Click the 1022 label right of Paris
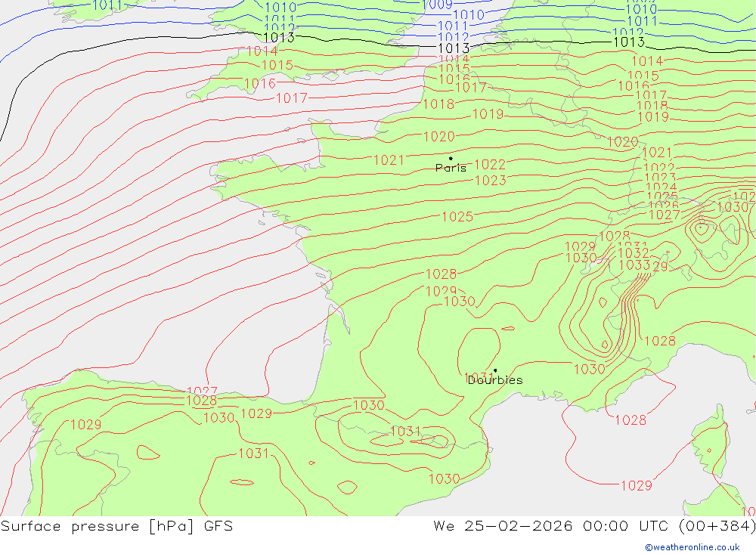Image resolution: width=756 pixels, height=554 pixels. click(490, 165)
